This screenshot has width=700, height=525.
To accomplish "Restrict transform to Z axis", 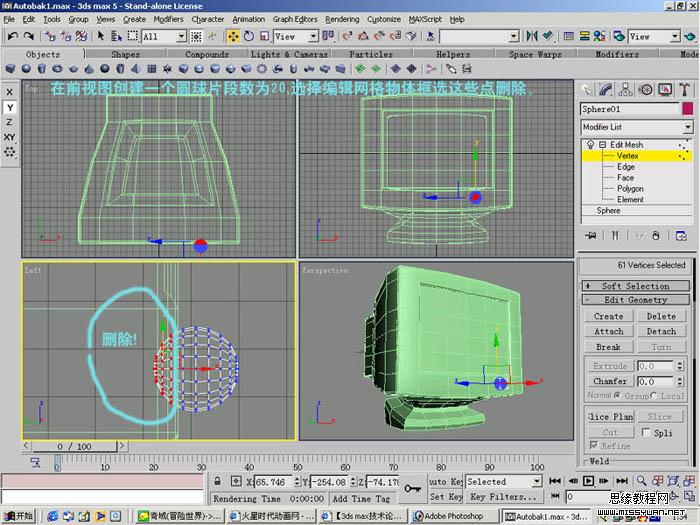I will pos(9,122).
